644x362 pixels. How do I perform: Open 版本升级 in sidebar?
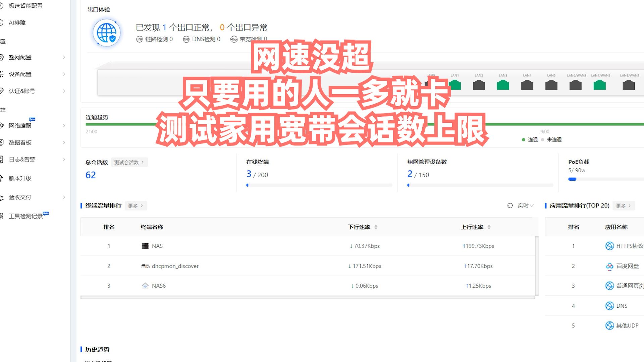click(20, 178)
